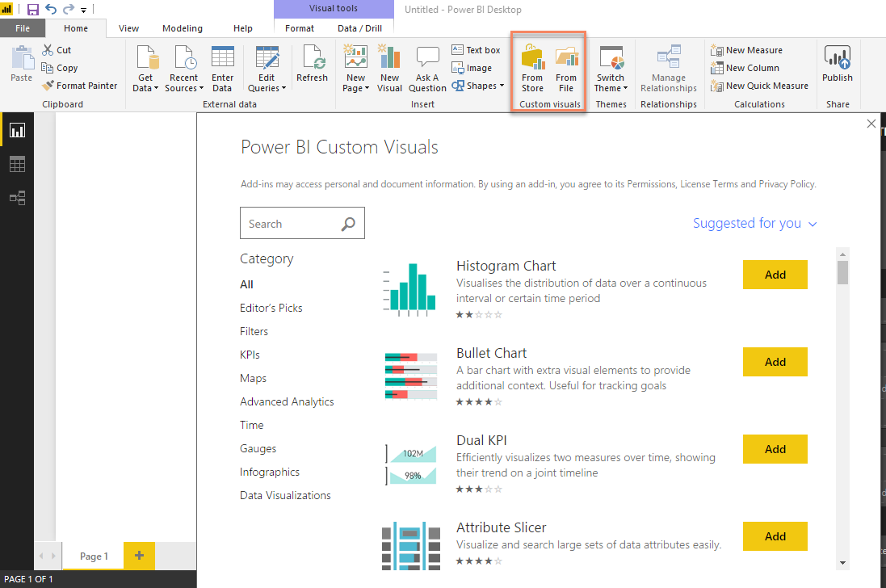Switch to the Data view icon
Image resolution: width=886 pixels, height=588 pixels.
tap(16, 163)
